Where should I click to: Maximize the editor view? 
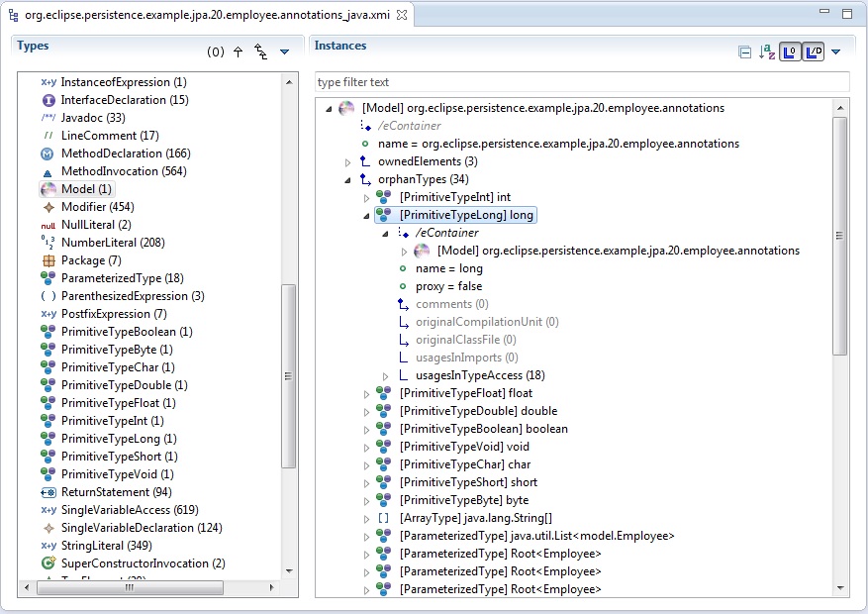pos(847,14)
